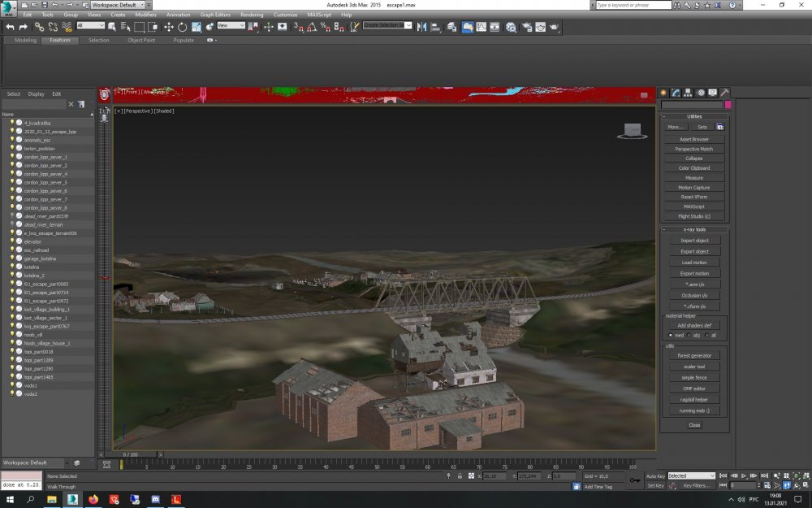Screen dimensions: 812x508
Task: Click the forest generator button
Action: [x=694, y=355]
